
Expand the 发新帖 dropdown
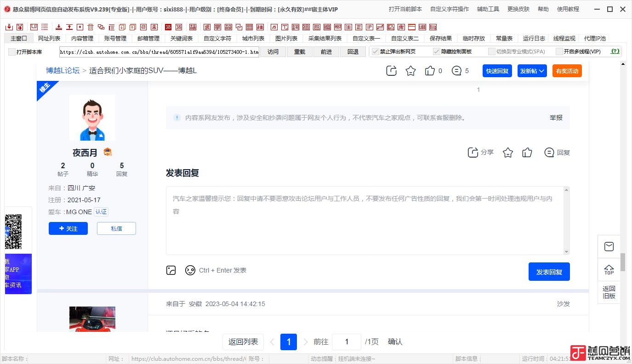(532, 71)
